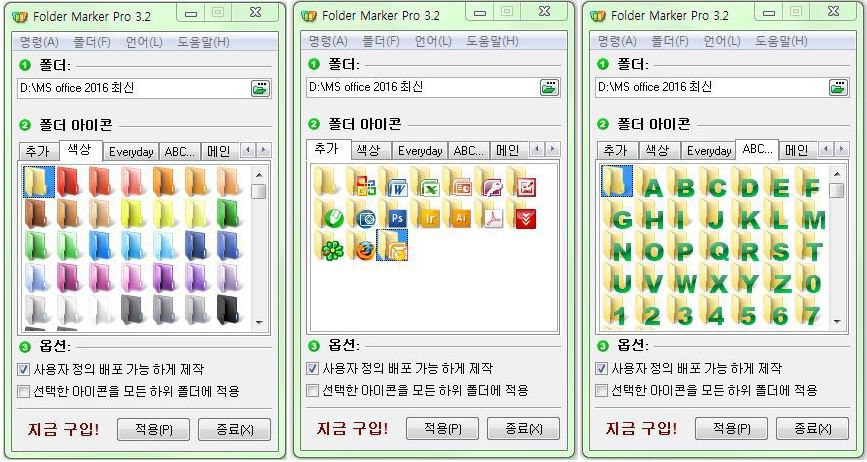867x462 pixels.
Task: Click scroll-down arrow of the alphabet icon list
Action: click(x=837, y=322)
